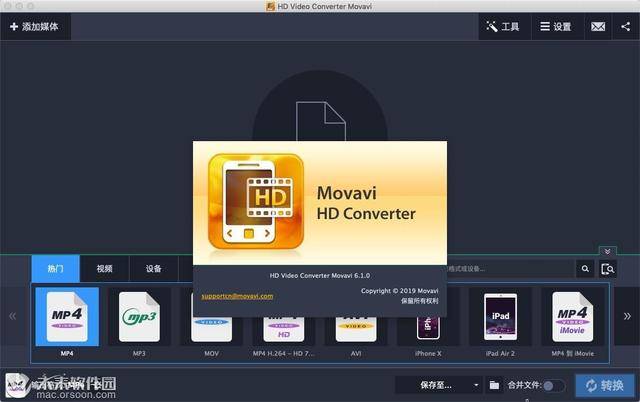The height and width of the screenshot is (402, 640).
Task: Pick the iPad Air 2 device preset
Action: pos(500,318)
